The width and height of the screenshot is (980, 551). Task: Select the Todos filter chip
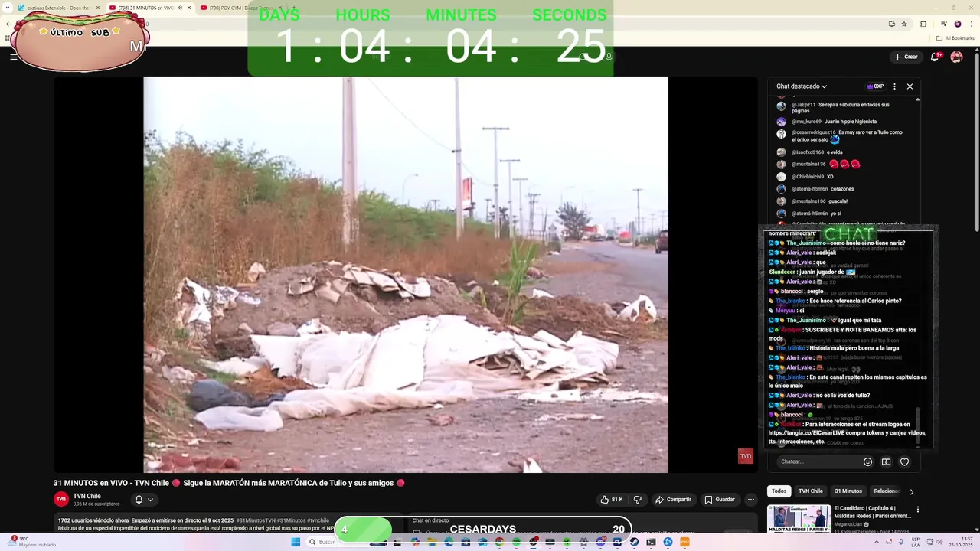pyautogui.click(x=779, y=491)
